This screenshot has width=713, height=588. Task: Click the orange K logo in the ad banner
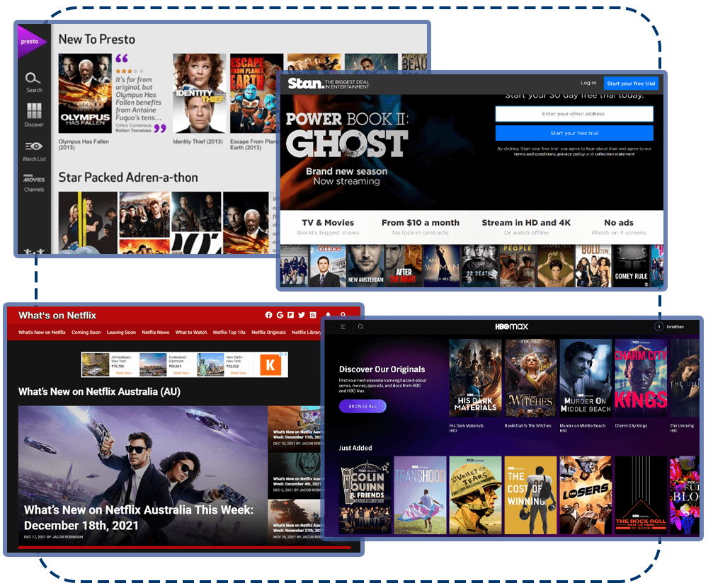(270, 365)
